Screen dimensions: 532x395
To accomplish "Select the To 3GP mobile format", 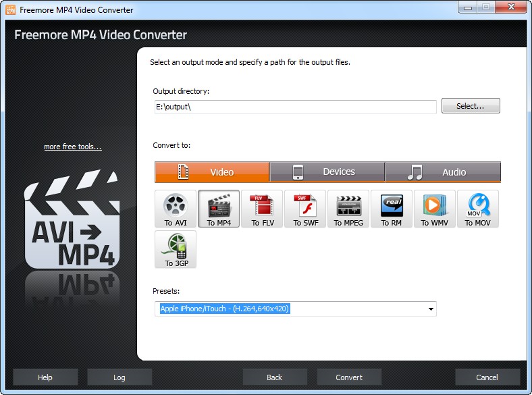I will pyautogui.click(x=176, y=249).
